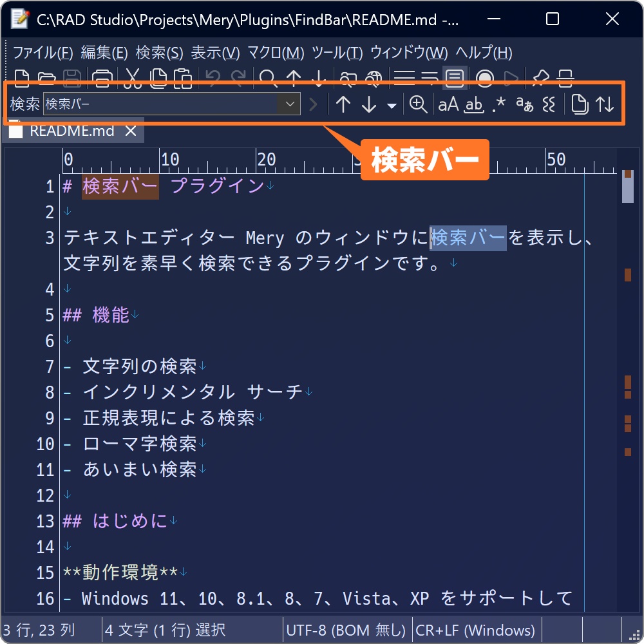Click the Record Macro circle icon
The height and width of the screenshot is (644, 644).
485,78
